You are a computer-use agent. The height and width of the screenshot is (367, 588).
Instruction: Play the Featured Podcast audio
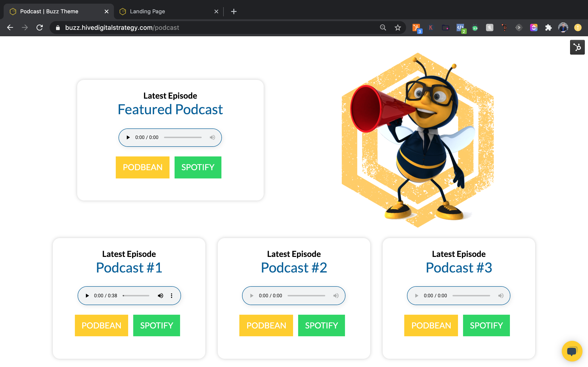(x=128, y=137)
